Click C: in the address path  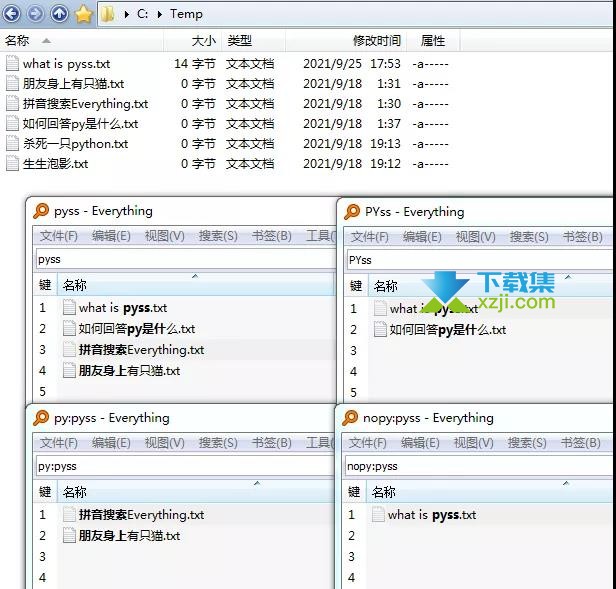[x=142, y=14]
